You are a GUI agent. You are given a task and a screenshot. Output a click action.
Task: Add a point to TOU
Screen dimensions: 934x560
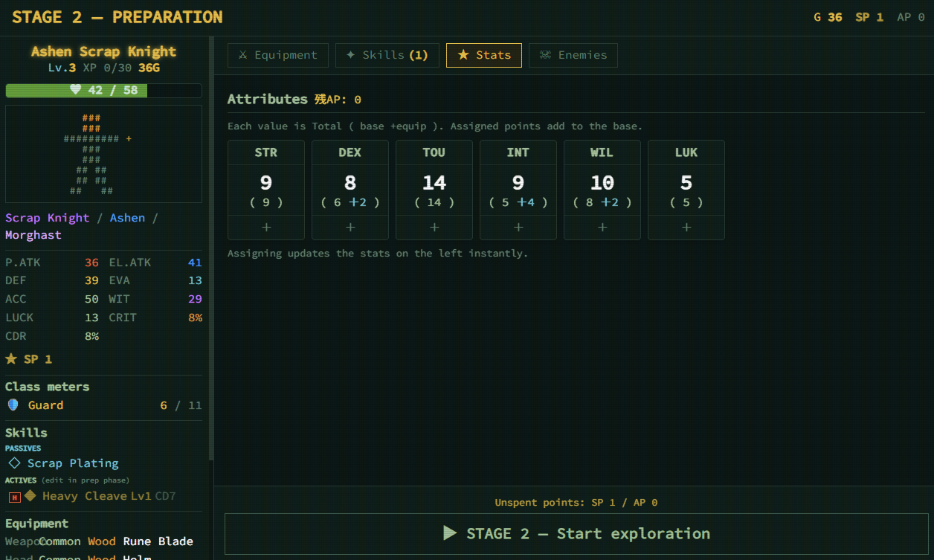[x=434, y=228]
